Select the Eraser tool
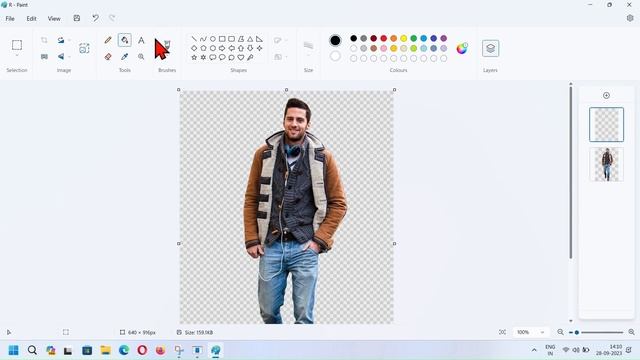This screenshot has height=360, width=640. pos(108,57)
